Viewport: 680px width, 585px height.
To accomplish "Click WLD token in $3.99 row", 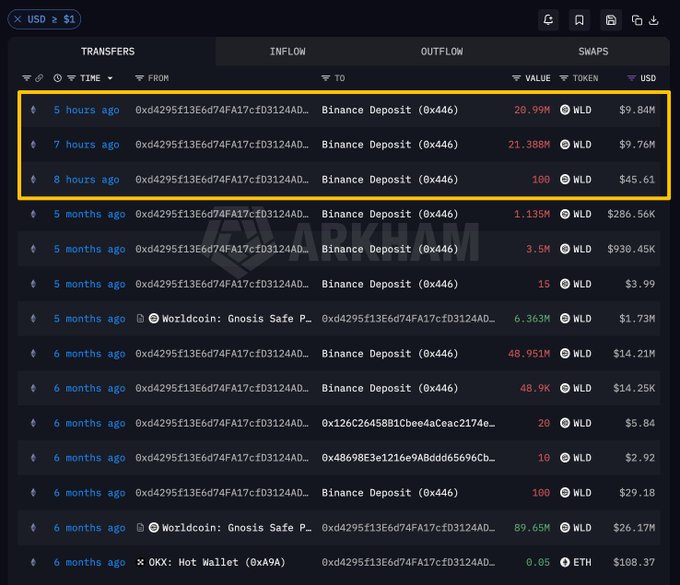I will click(x=575, y=284).
